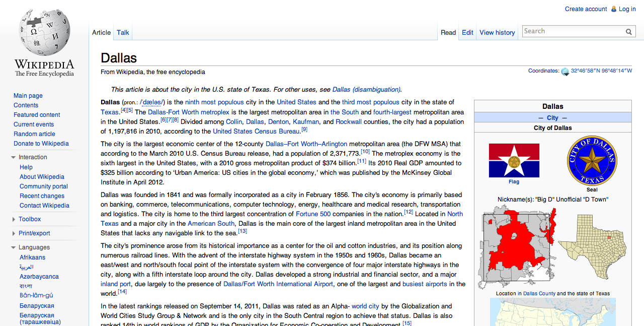Open the City of Dallas seal image
Viewport: 644px width, 326px height.
click(x=592, y=161)
